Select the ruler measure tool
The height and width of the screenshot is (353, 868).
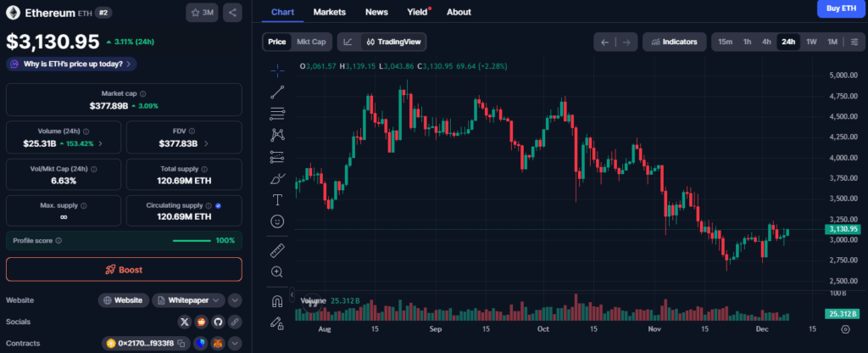click(x=277, y=250)
